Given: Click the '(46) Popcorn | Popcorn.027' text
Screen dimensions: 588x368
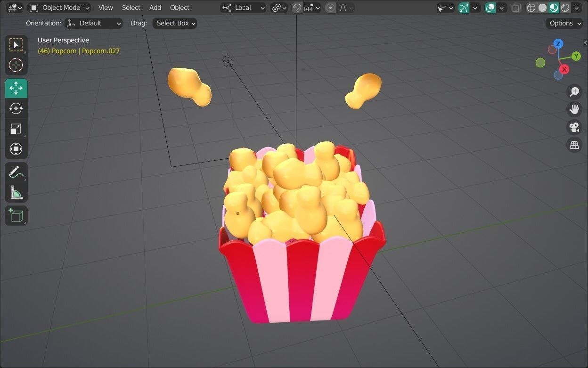Looking at the screenshot, I should tap(79, 51).
